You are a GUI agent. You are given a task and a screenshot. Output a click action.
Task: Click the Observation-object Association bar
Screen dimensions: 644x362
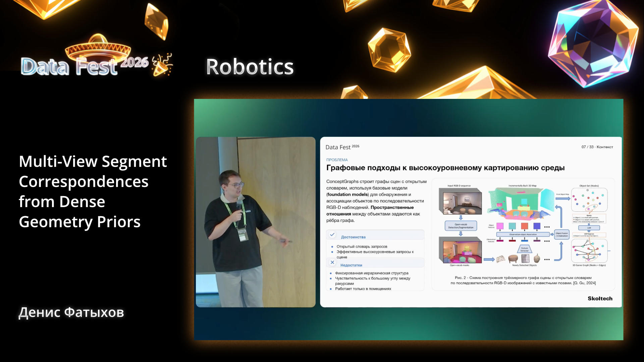point(523,235)
